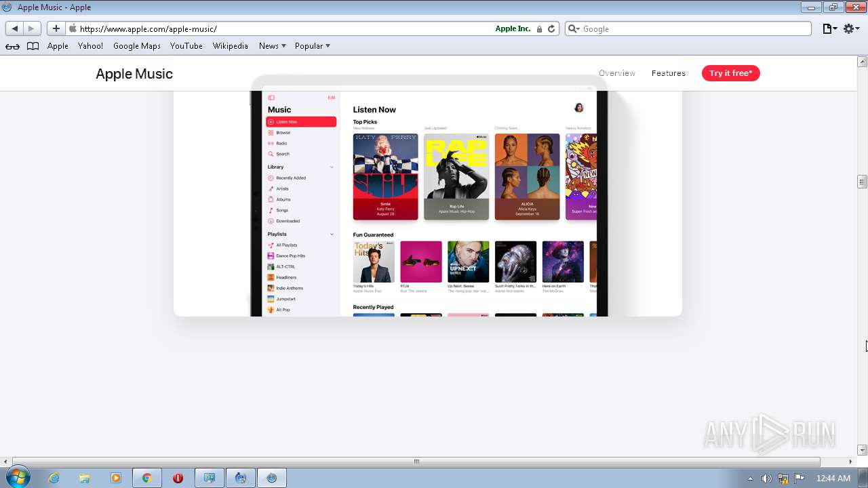Show all bookmarks with the book icon

[33, 46]
